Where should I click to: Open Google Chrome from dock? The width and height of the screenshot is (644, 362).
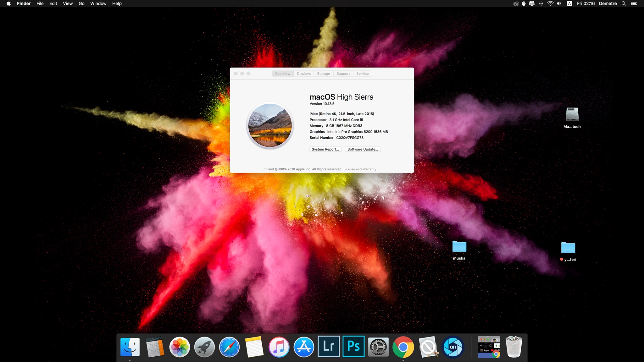tap(403, 347)
